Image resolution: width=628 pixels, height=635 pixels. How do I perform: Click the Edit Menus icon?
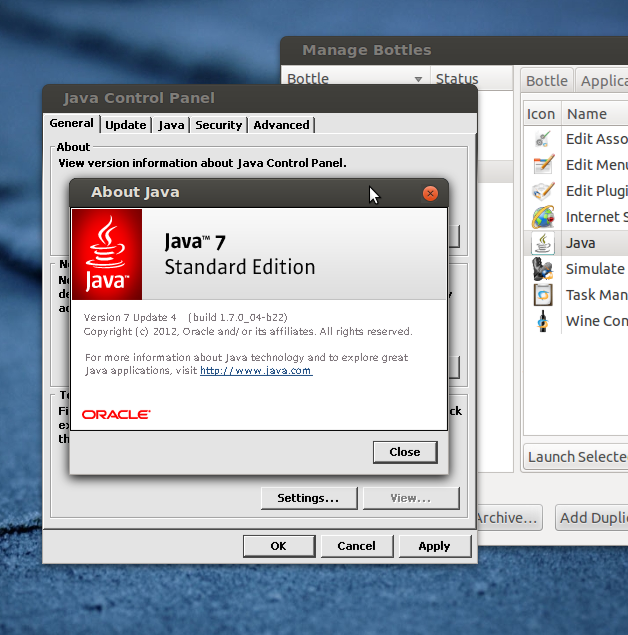542,165
